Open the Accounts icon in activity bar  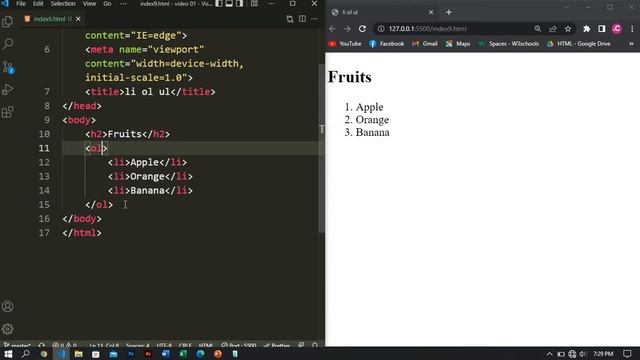coord(7,307)
